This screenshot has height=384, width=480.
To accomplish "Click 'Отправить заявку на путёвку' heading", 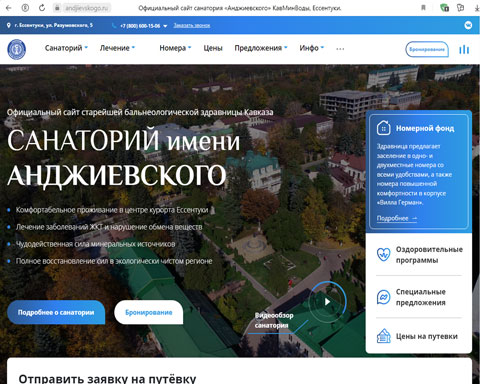I will click(107, 379).
